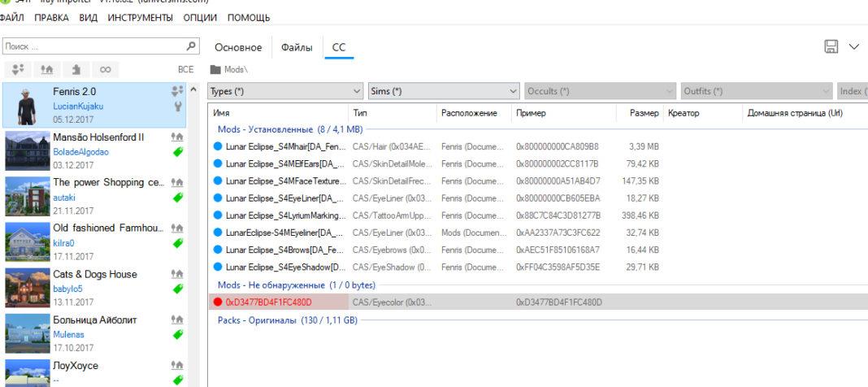Filter list by rooms icon
The image size is (868, 387).
coord(76,70)
